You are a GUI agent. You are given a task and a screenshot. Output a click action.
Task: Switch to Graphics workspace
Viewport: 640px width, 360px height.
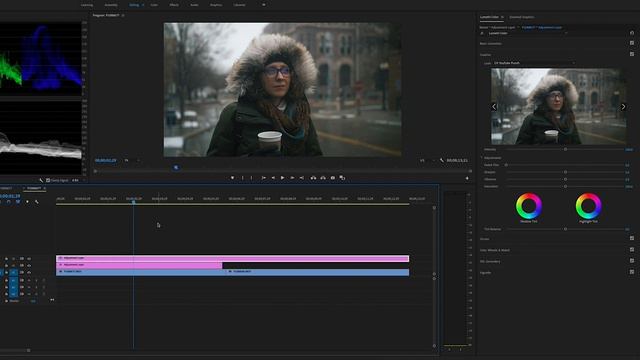[216, 5]
